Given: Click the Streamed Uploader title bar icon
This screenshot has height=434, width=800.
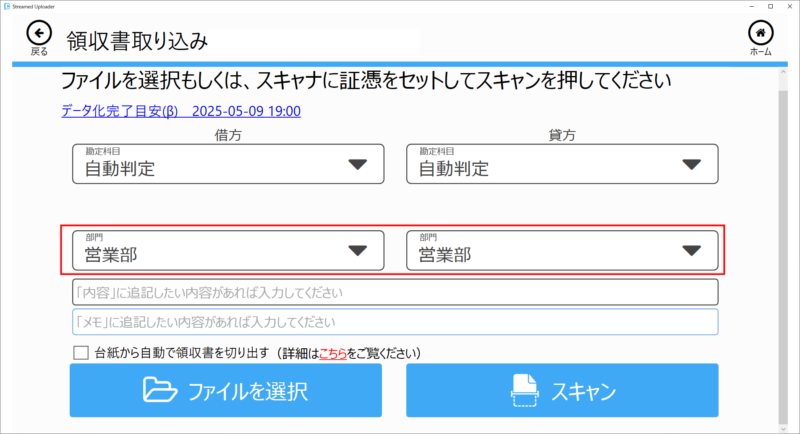Looking at the screenshot, I should coord(7,6).
